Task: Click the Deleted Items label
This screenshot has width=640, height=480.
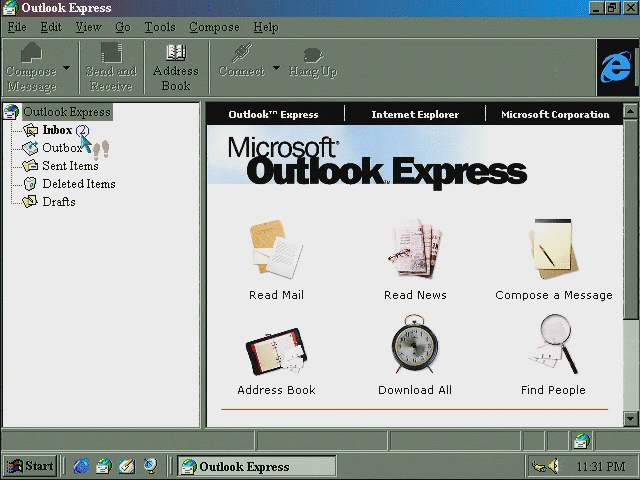Action: click(x=79, y=184)
